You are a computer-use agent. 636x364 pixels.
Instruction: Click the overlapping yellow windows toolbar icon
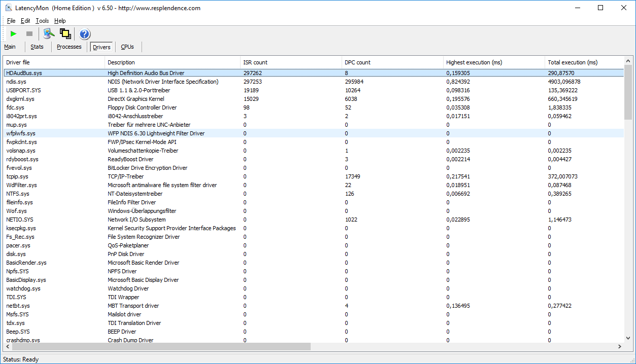[65, 34]
